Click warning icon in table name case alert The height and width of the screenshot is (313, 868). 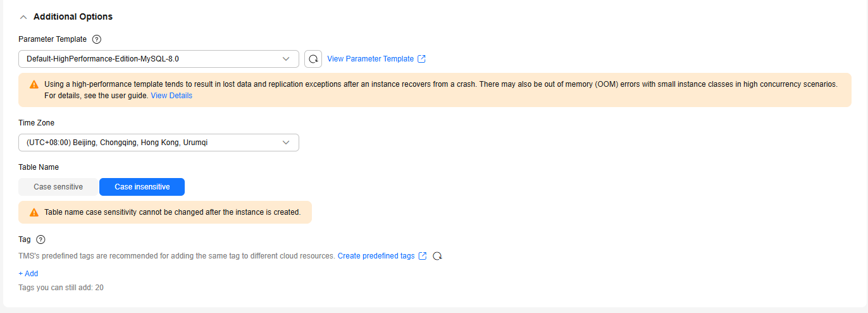(34, 212)
